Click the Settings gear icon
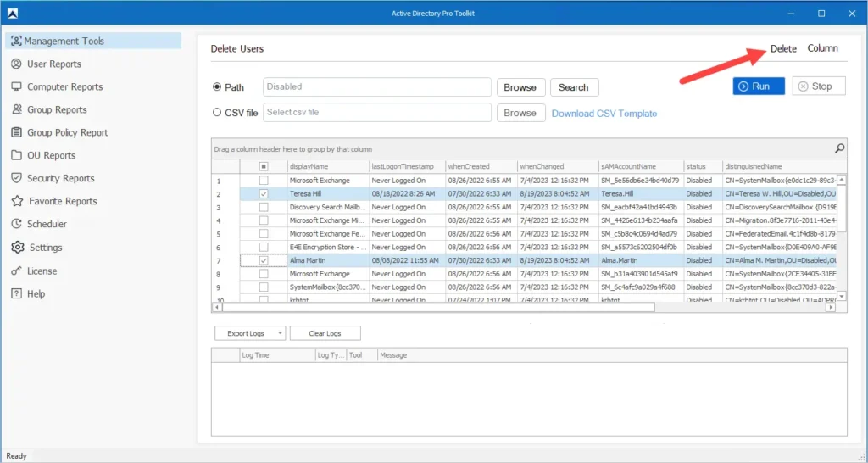This screenshot has height=463, width=868. click(18, 247)
